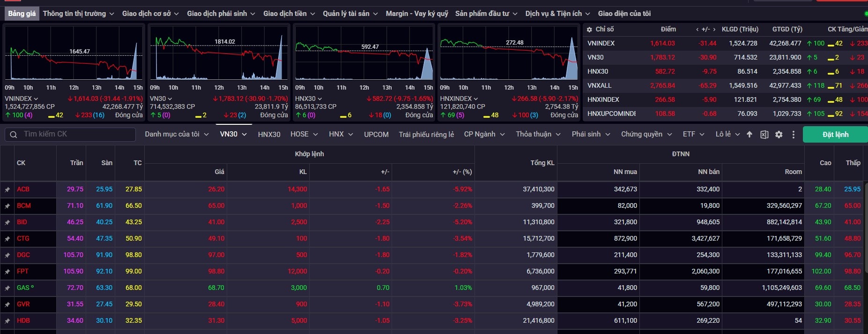Pin the GAS row
Viewport: 868px width, 334px height.
point(7,288)
